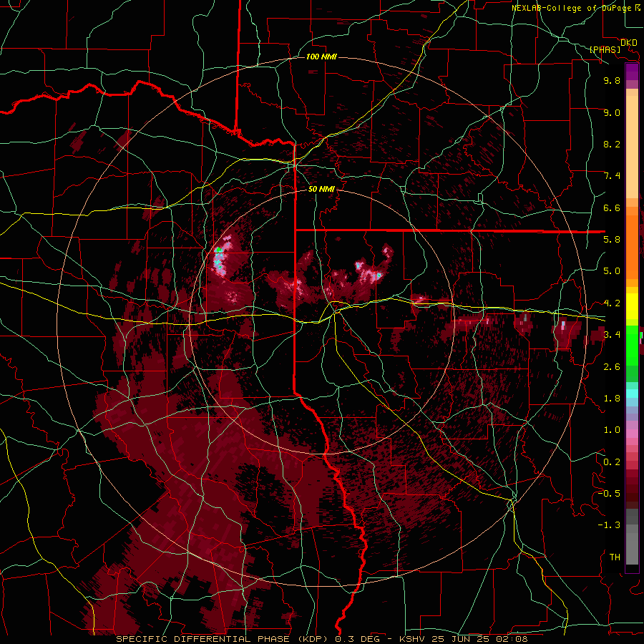Click the [PHAS] units label
Image resolution: width=644 pixels, height=644 pixels.
[605, 49]
